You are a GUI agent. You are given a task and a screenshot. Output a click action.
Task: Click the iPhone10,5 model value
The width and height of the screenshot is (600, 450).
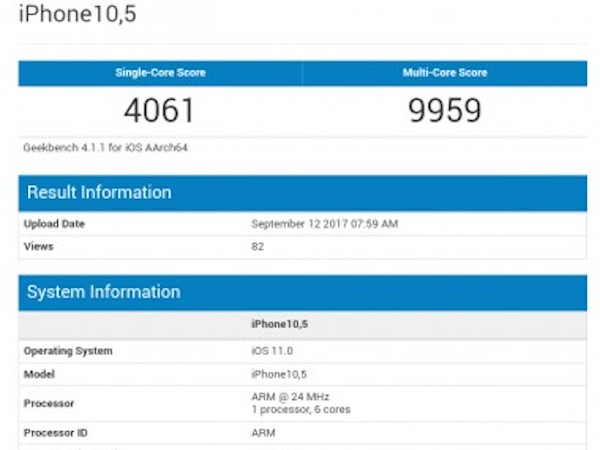click(x=279, y=374)
